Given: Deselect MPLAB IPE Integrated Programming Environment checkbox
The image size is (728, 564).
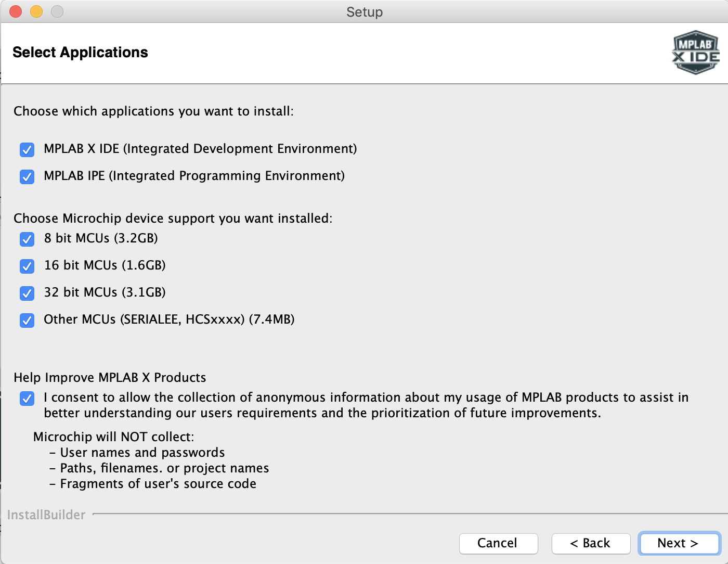Looking at the screenshot, I should pyautogui.click(x=27, y=177).
